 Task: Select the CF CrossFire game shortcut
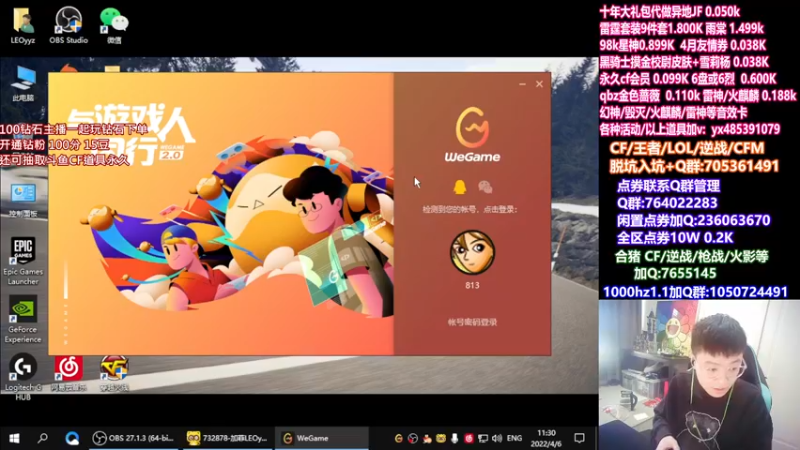[114, 373]
